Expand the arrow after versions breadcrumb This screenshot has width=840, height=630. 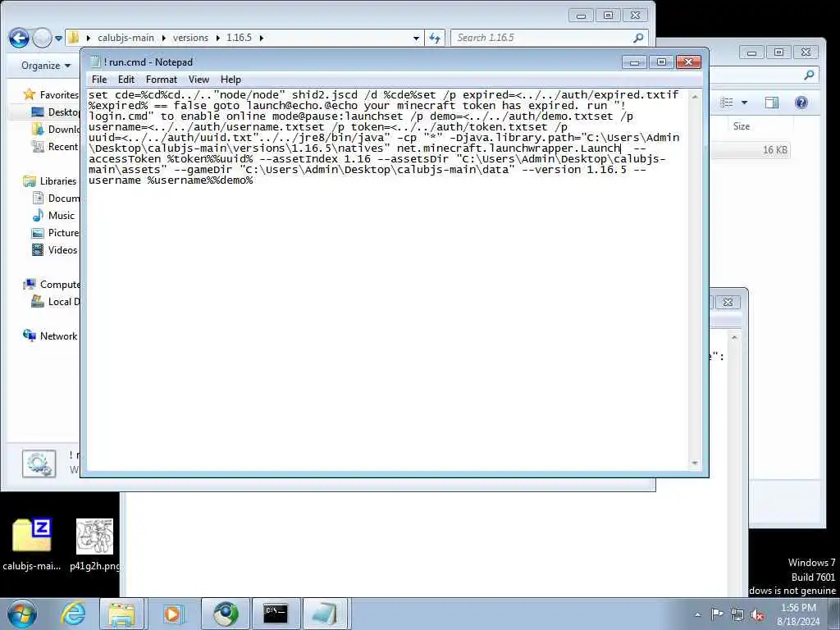coord(217,38)
